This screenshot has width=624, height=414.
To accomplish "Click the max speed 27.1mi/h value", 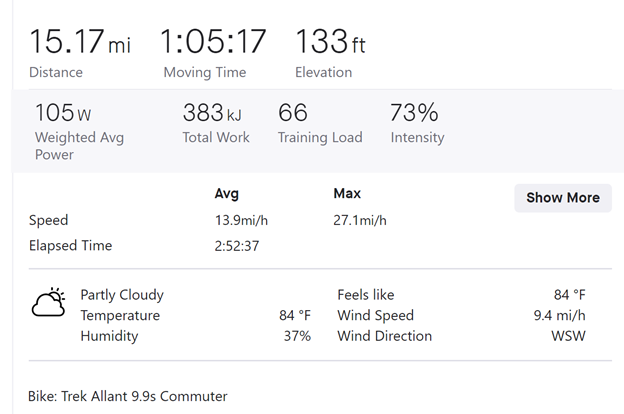I will [x=360, y=220].
